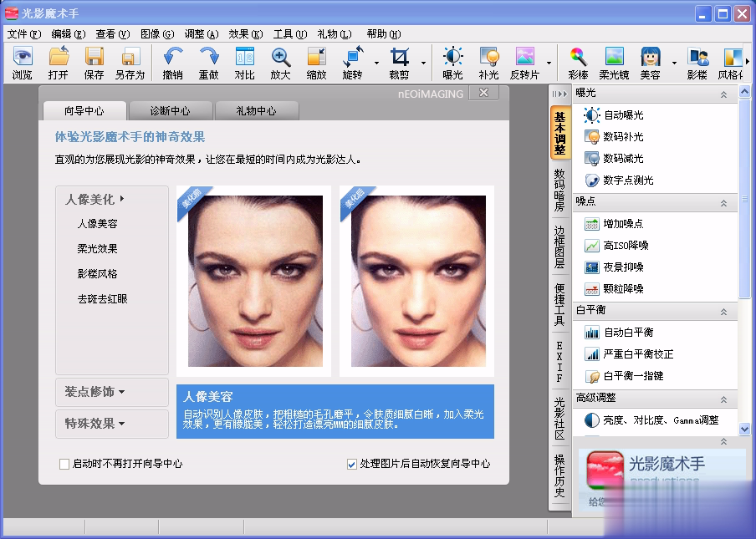
Task: Switch to the 诊断中心 tab
Action: coord(170,110)
